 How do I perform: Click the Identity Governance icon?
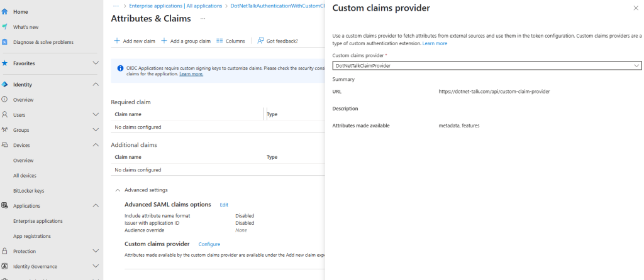pyautogui.click(x=5, y=266)
